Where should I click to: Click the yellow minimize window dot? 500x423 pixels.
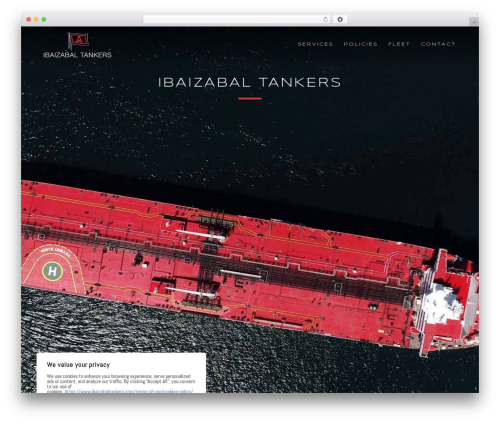click(x=36, y=19)
